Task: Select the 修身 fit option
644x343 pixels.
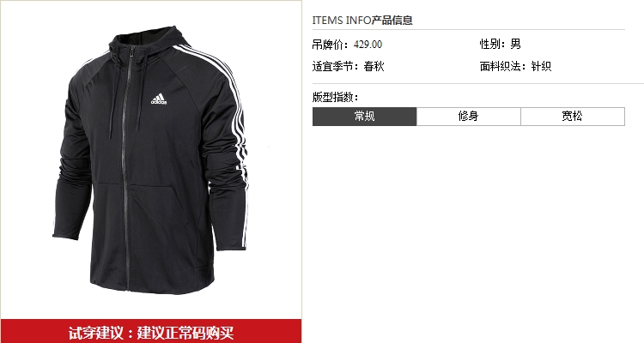Action: [x=469, y=117]
